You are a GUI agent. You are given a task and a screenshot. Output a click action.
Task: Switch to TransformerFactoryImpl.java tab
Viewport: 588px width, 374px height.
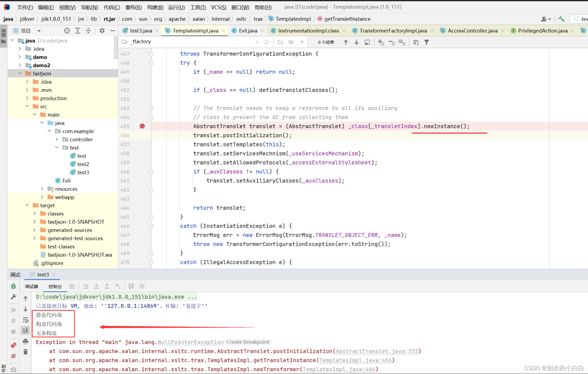tap(393, 31)
